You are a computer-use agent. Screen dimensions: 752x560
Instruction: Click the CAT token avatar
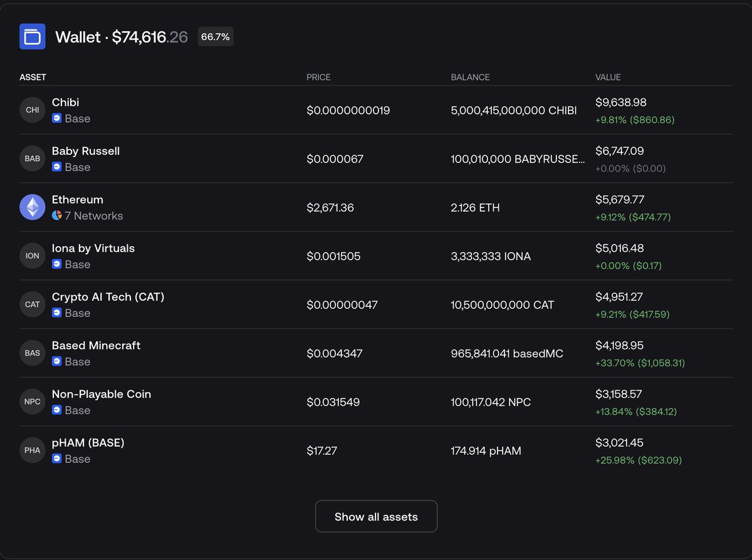(32, 304)
